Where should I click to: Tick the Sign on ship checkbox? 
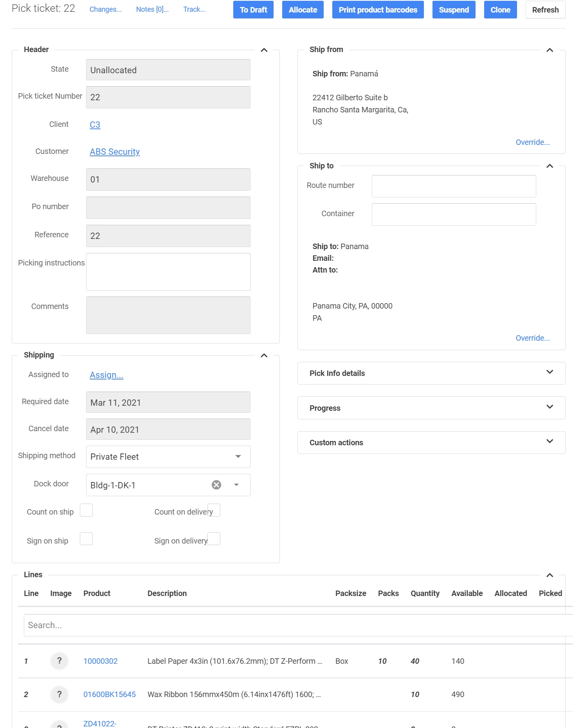point(86,539)
